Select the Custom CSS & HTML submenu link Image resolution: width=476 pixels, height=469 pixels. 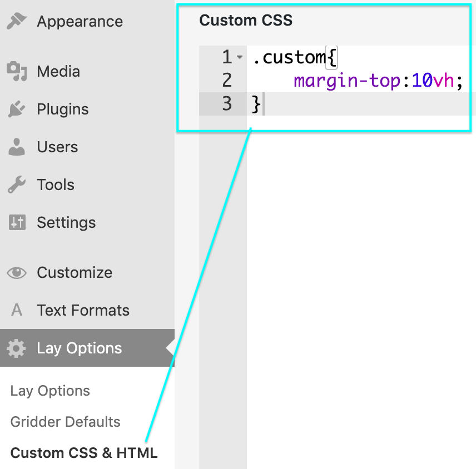[x=84, y=453]
